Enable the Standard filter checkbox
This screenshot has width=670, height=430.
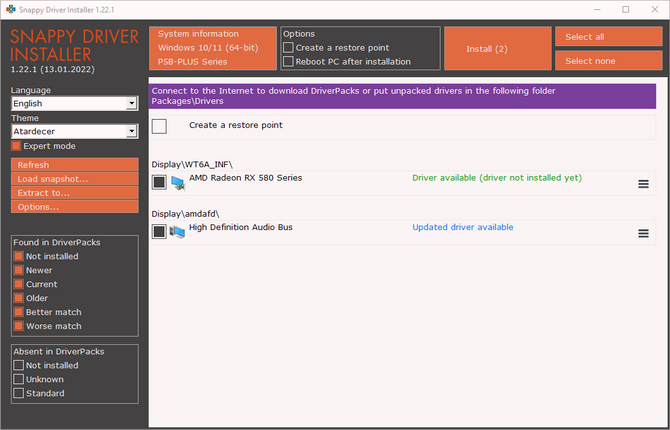click(x=18, y=393)
